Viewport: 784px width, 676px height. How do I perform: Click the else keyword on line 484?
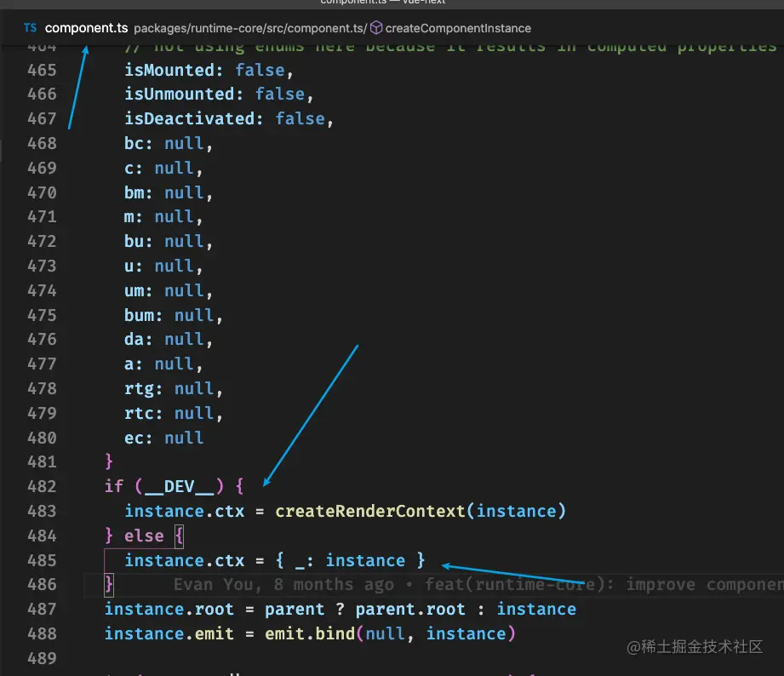point(145,536)
